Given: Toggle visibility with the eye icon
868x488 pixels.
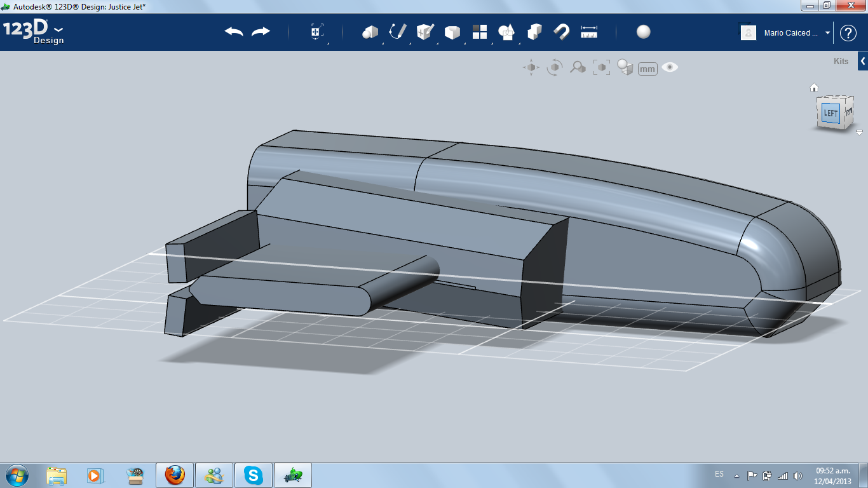Looking at the screenshot, I should coord(670,67).
